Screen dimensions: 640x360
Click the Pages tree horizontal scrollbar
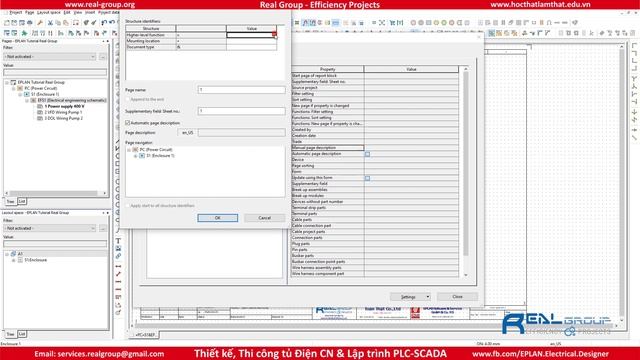pos(55,193)
